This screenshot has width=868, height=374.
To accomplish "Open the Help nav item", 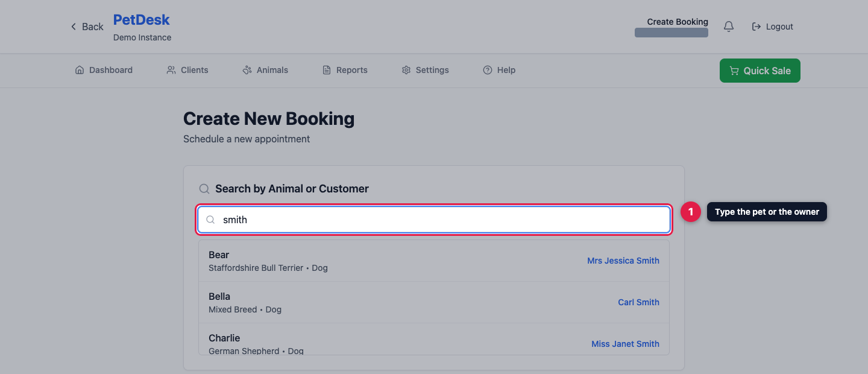I will pyautogui.click(x=499, y=70).
